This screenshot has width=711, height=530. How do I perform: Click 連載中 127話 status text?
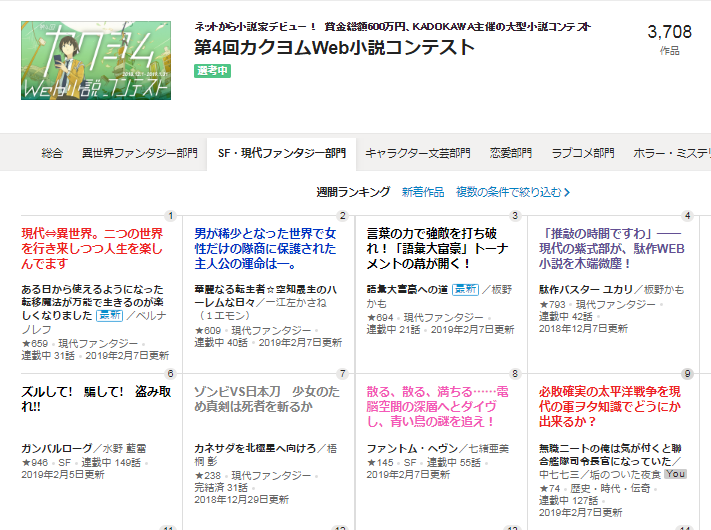click(568, 501)
